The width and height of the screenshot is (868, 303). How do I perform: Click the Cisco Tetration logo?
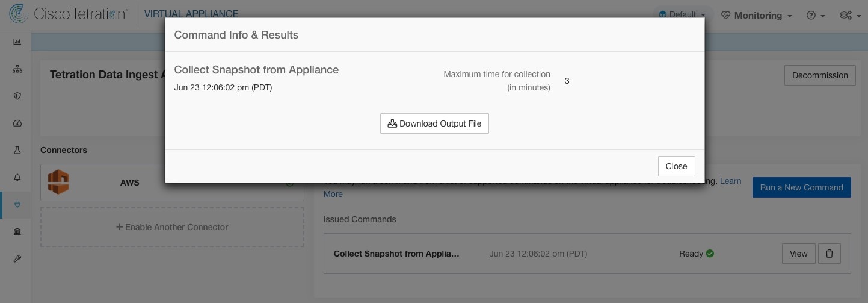[69, 14]
